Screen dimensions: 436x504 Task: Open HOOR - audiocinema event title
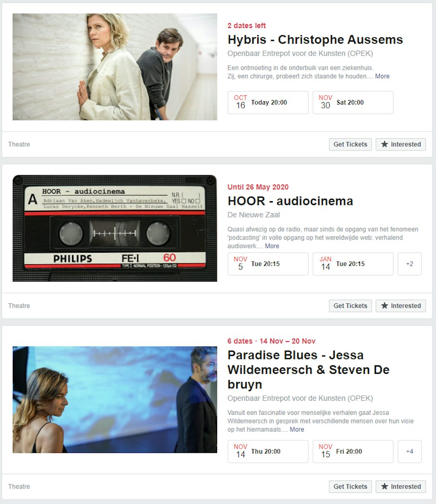tap(290, 201)
